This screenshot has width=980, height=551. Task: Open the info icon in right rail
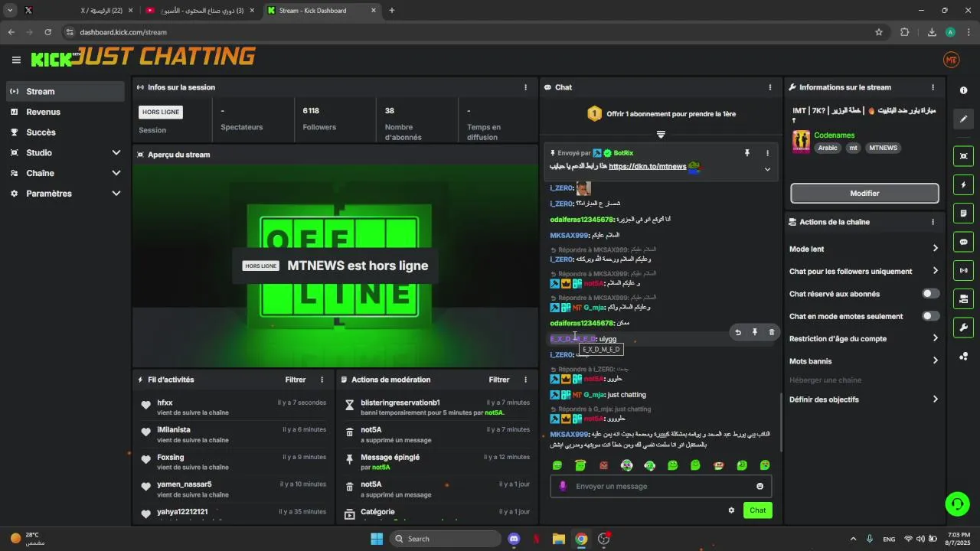pyautogui.click(x=963, y=90)
